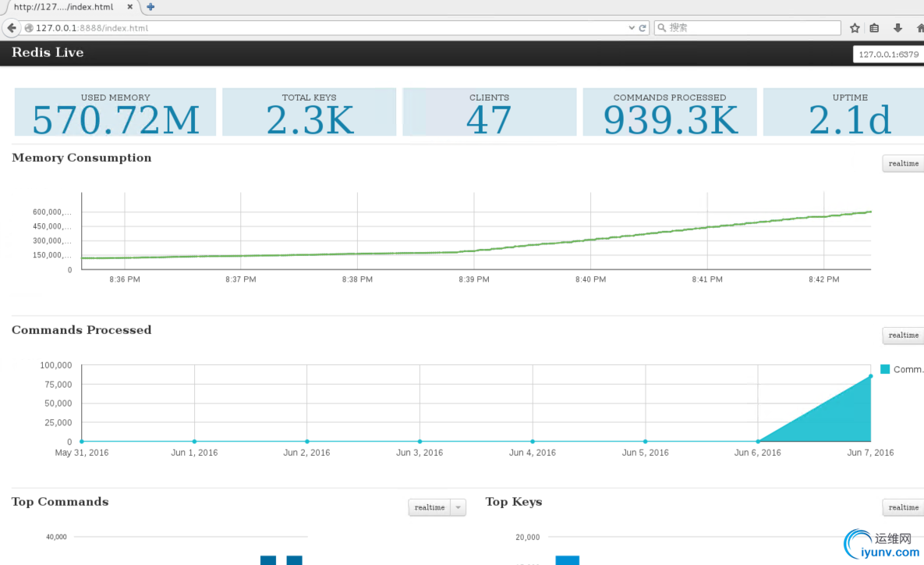Click the 75,000 commands axis label
The width and height of the screenshot is (924, 565).
pyautogui.click(x=58, y=385)
